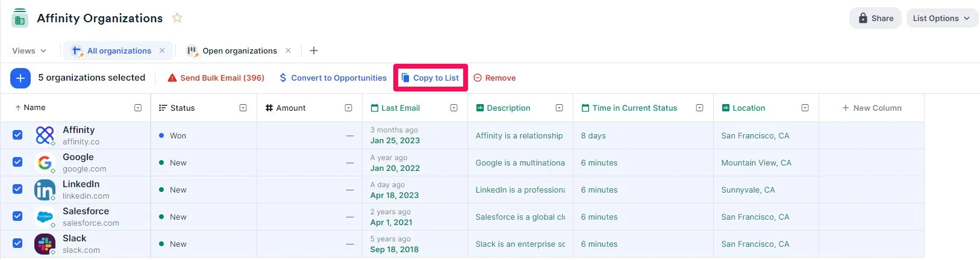Screen dimensions: 980x260
Task: Open the Slack company logo
Action: click(45, 244)
